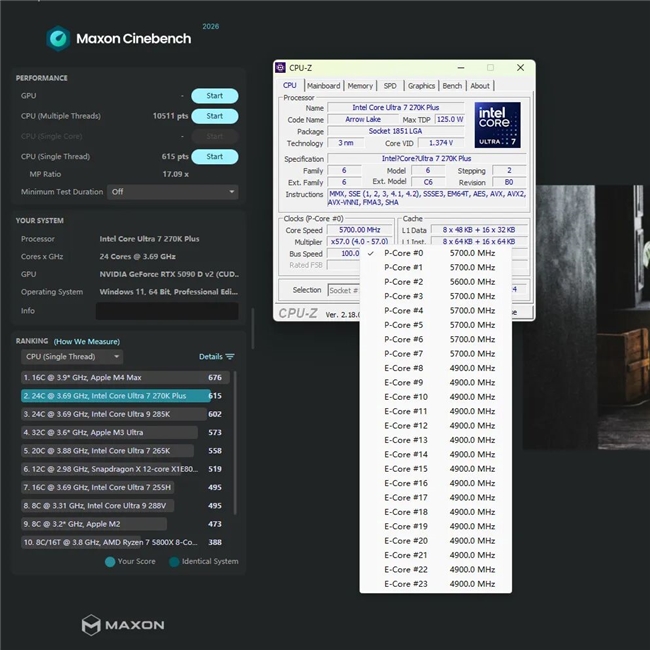Viewport: 650px width, 650px height.
Task: Click the Identical System legend dot
Action: tap(174, 561)
